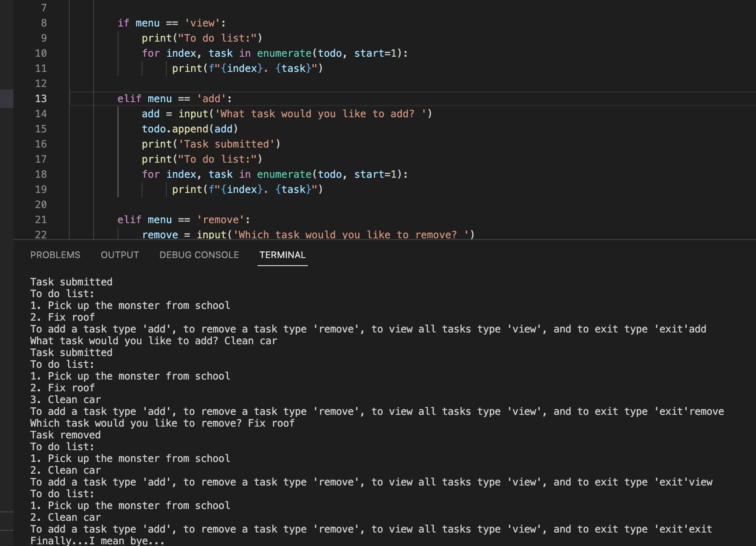756x546 pixels.
Task: Click terminal line "3. Clean car"
Action: click(x=66, y=400)
